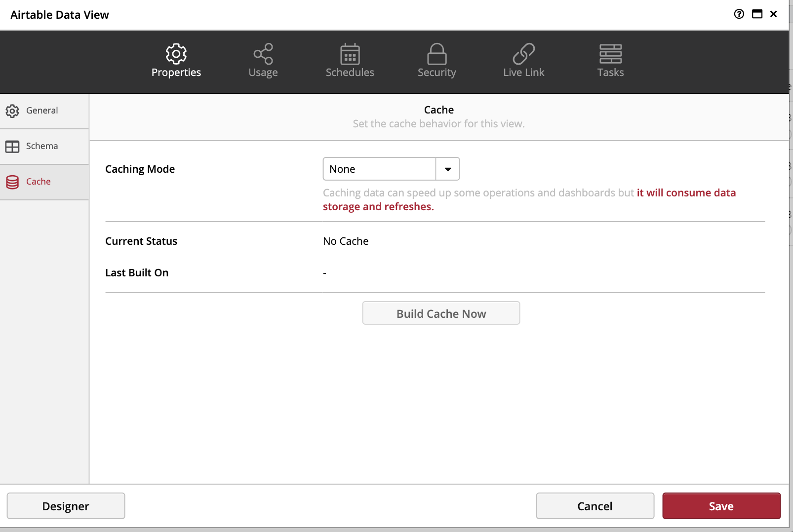Close the Airtable Data View dialog
793x532 pixels.
(x=774, y=14)
